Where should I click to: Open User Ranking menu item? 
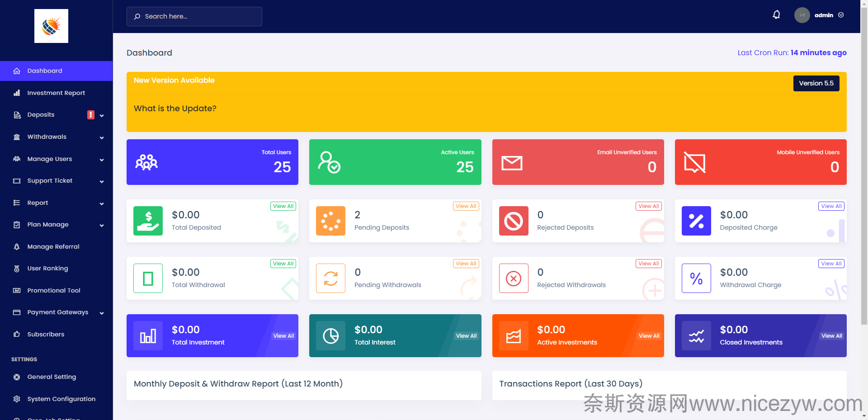pos(56,269)
